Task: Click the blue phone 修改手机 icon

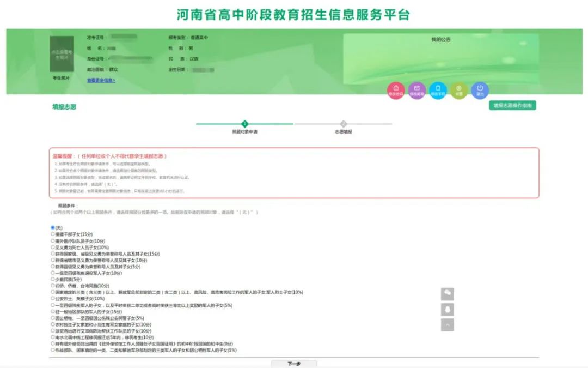Action: (x=438, y=91)
